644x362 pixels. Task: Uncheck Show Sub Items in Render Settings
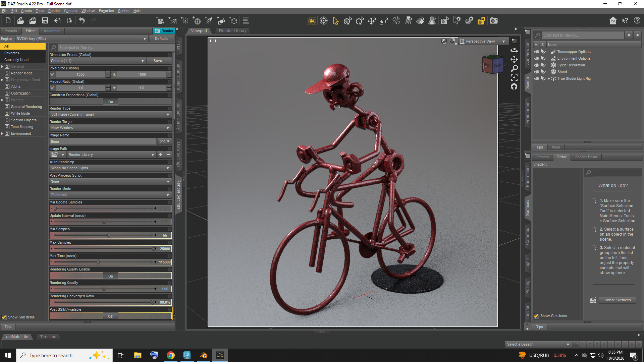pyautogui.click(x=4, y=317)
